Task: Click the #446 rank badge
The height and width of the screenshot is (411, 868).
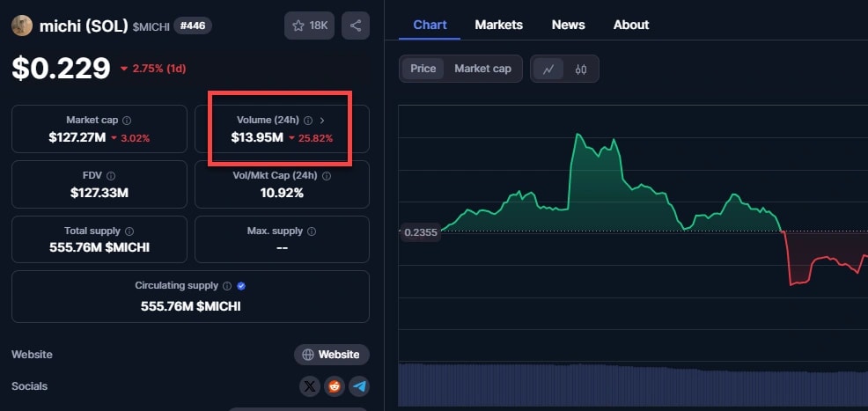Action: click(192, 26)
